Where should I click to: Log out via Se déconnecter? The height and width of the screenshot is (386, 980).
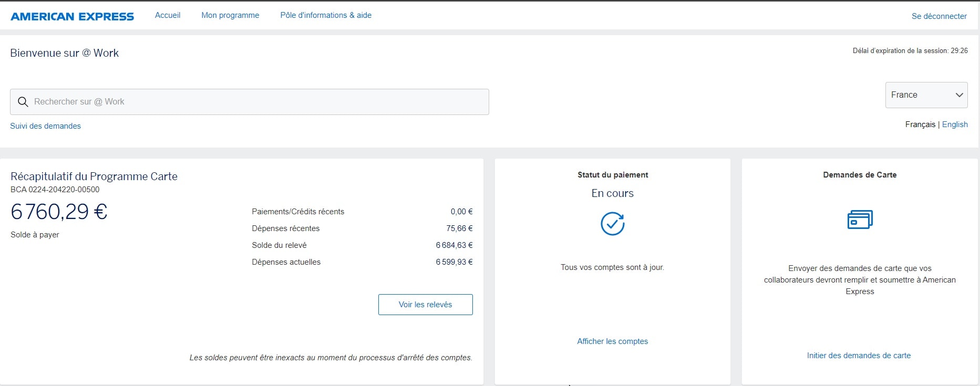pos(939,16)
